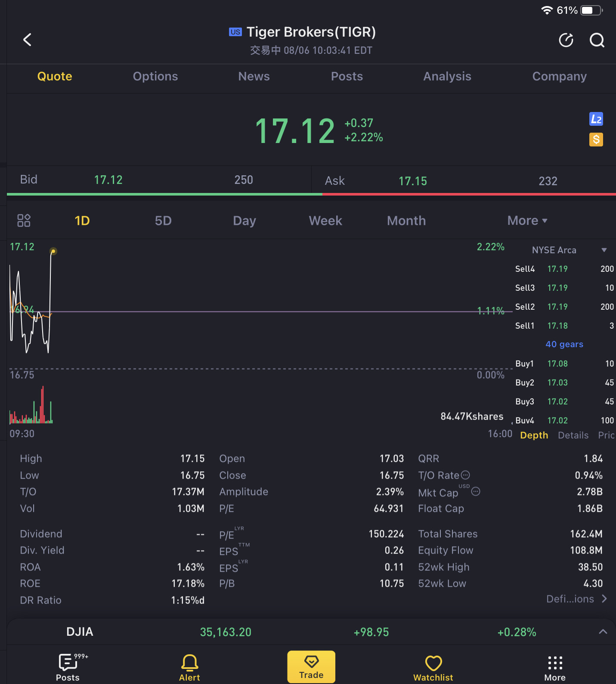Viewport: 616px width, 684px height.
Task: Switch to the Analysis tab
Action: pos(447,76)
